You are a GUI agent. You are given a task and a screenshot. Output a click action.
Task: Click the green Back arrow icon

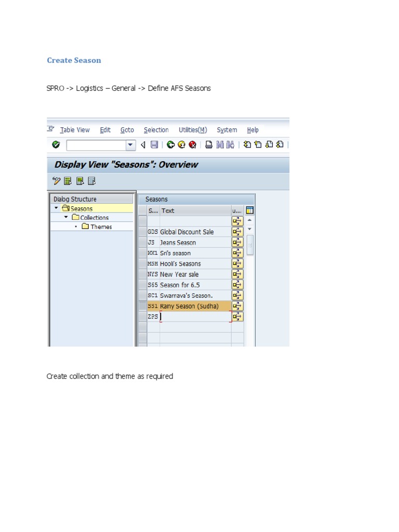(x=170, y=145)
